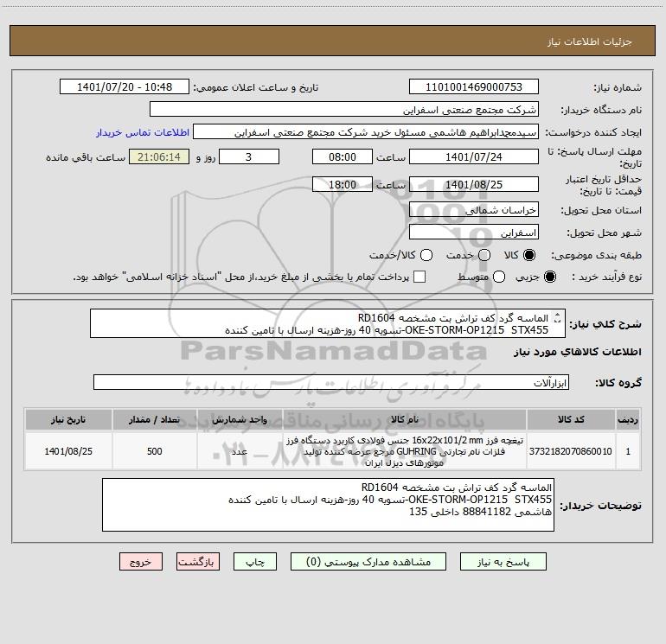Click row number 1 cell
Image resolution: width=666 pixels, height=644 pixels.
628,451
